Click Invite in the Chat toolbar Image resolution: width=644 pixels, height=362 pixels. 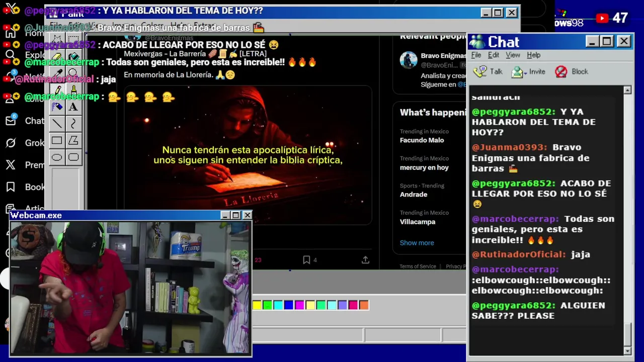(528, 71)
